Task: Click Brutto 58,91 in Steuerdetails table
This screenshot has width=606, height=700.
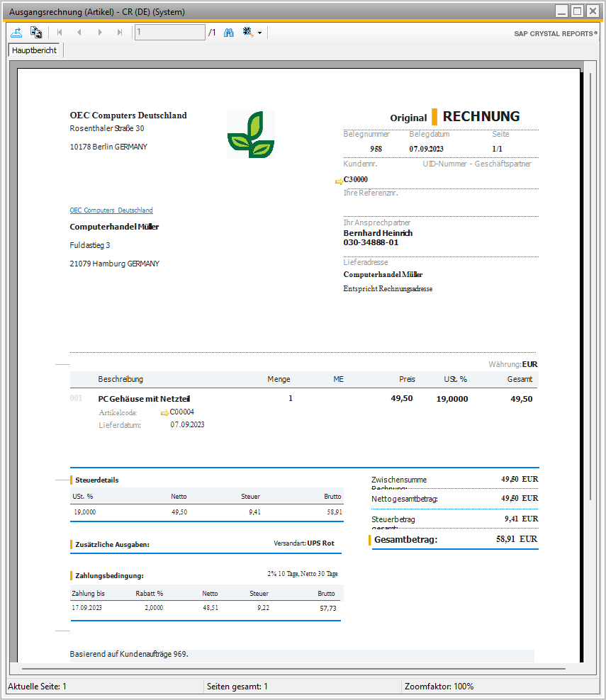Action: 335,512
